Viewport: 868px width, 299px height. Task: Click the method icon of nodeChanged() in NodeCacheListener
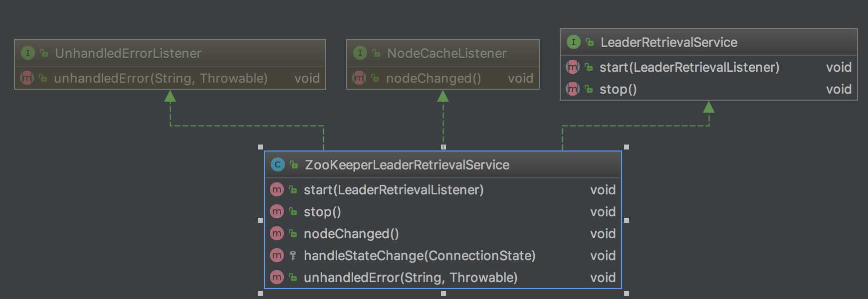click(359, 78)
